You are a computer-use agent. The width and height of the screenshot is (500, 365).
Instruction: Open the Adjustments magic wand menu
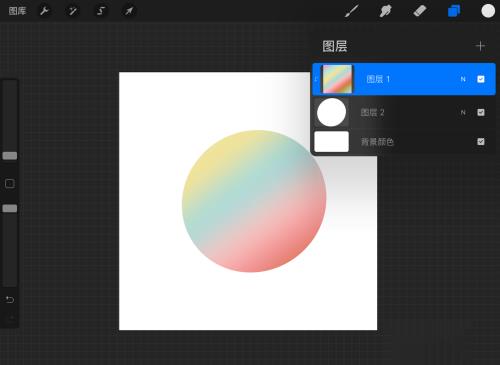[x=73, y=11]
